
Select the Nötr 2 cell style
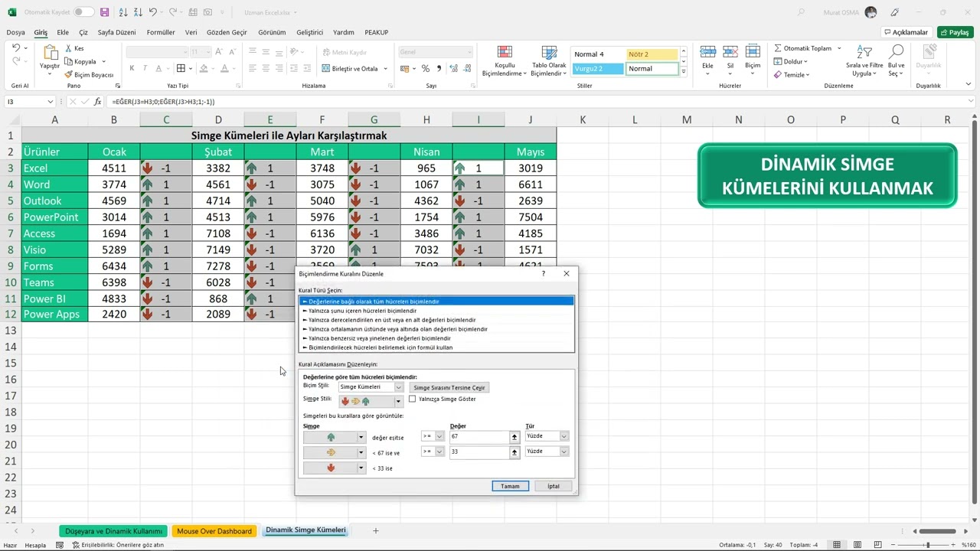[x=652, y=54]
